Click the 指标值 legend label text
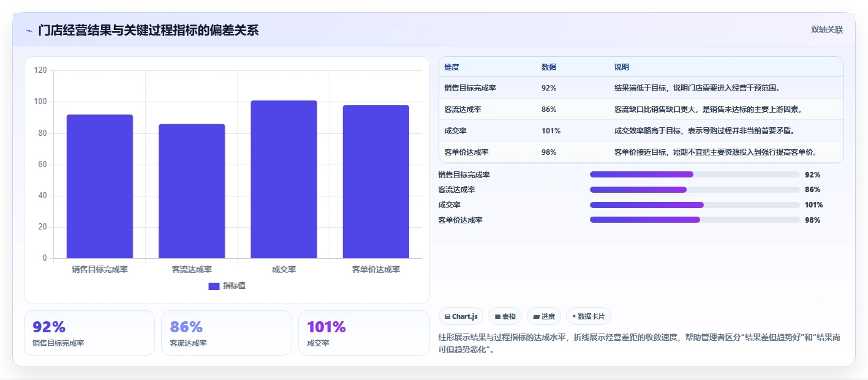Image resolution: width=868 pixels, height=380 pixels. tap(234, 286)
